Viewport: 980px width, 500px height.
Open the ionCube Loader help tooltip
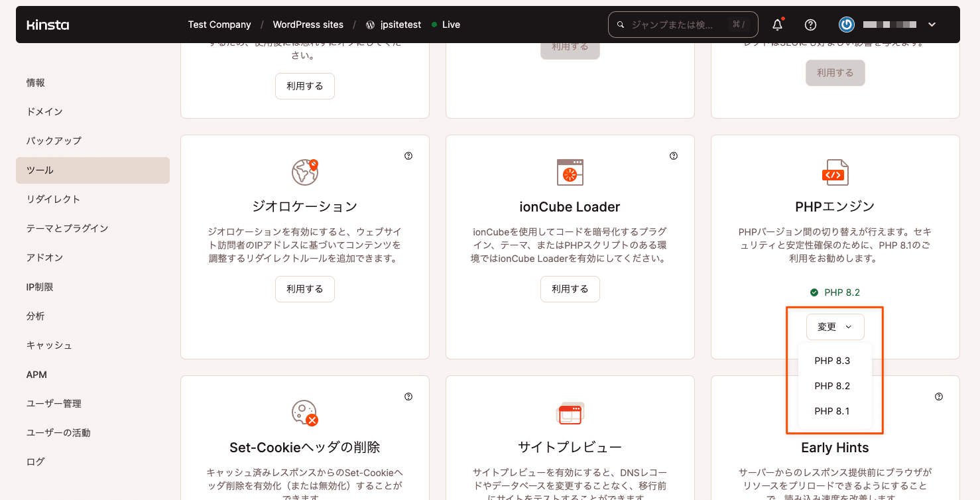coord(673,155)
